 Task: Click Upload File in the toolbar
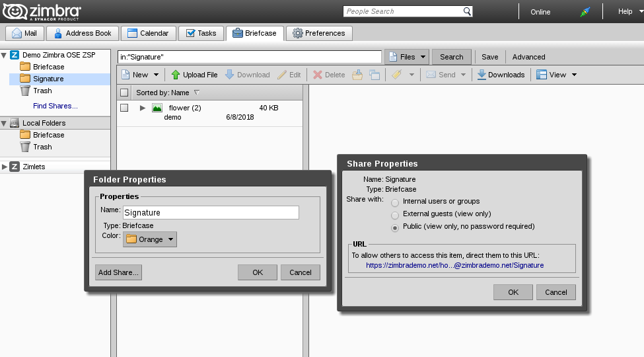[x=194, y=75]
